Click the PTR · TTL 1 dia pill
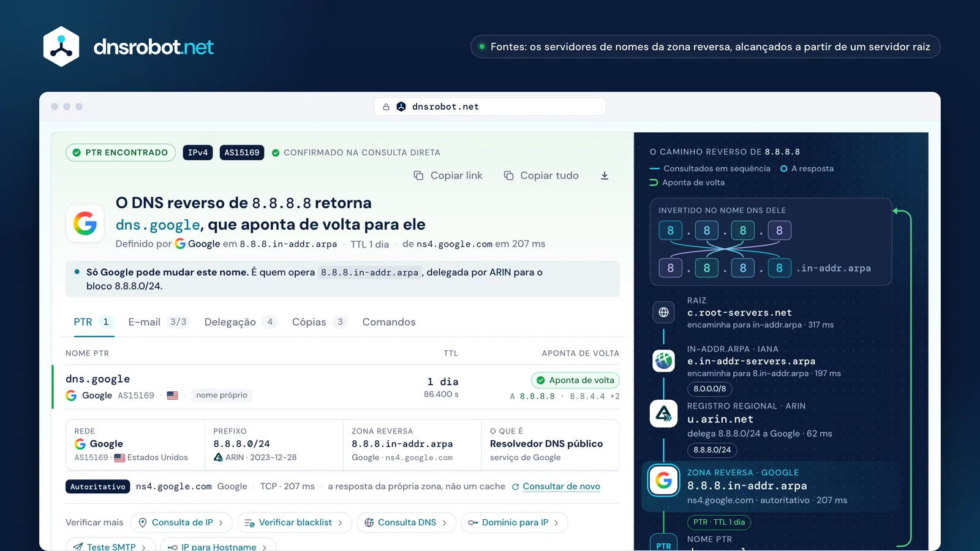This screenshot has height=551, width=980. coord(720,522)
